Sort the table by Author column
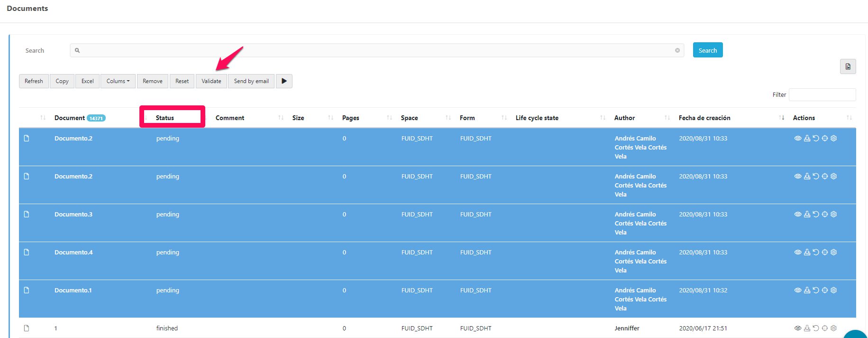Screen dimensions: 868x338 pyautogui.click(x=624, y=118)
